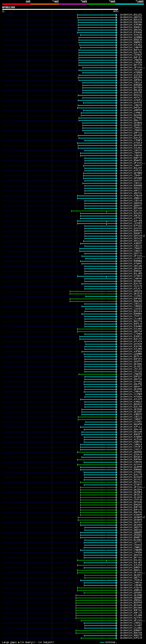Select hit label UniRef100_C5X195
The image size is (146, 644).
coord(131,70)
